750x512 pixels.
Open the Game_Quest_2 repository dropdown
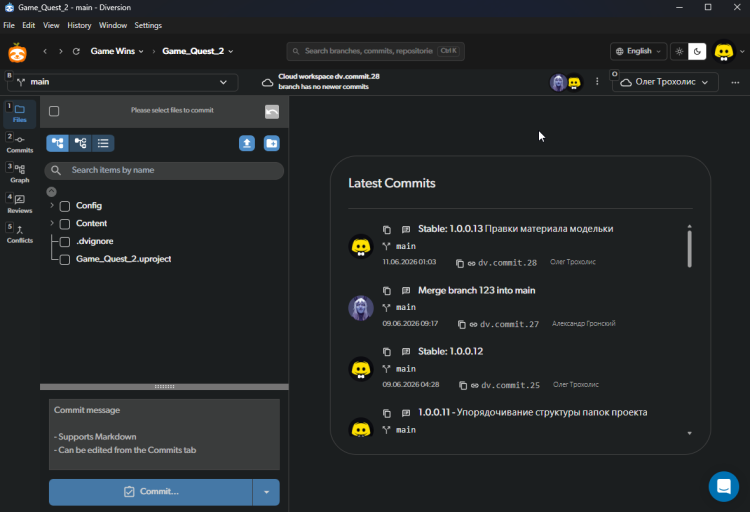(198, 51)
